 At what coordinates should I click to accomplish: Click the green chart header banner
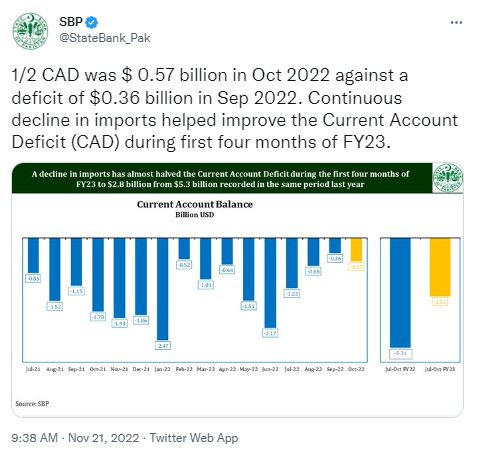222,178
